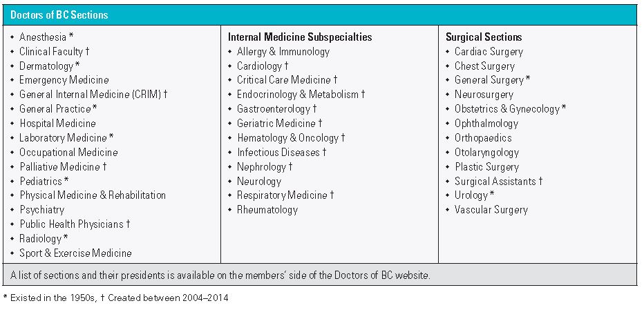Click the Public Health Physicians item
Image resolution: width=644 pixels, height=310 pixels.
pyautogui.click(x=71, y=224)
